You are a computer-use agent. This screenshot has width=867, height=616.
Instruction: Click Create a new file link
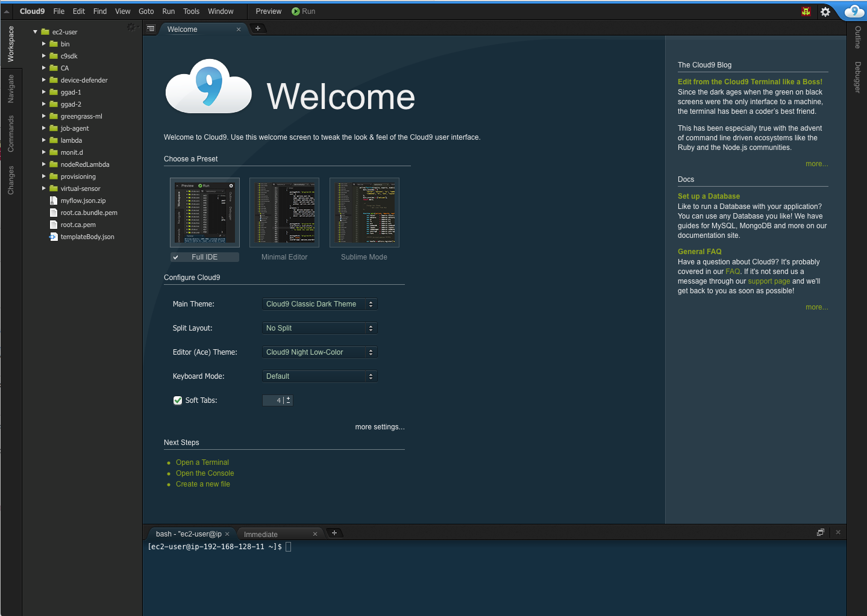click(x=203, y=484)
